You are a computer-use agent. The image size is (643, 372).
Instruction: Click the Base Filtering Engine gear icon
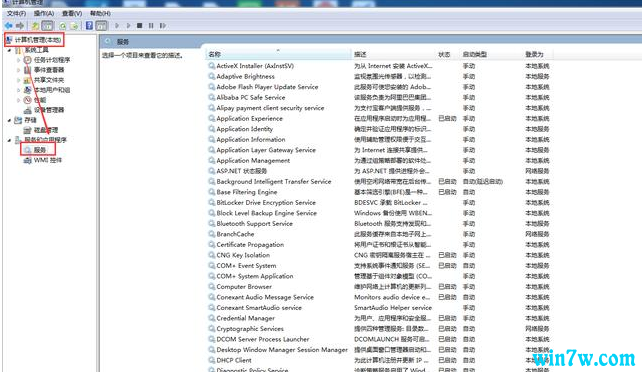coord(211,192)
